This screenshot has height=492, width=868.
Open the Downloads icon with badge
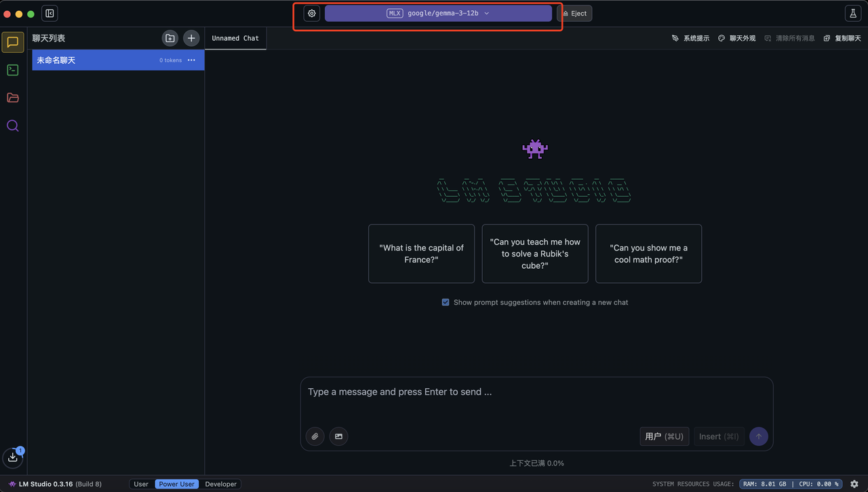coord(13,457)
